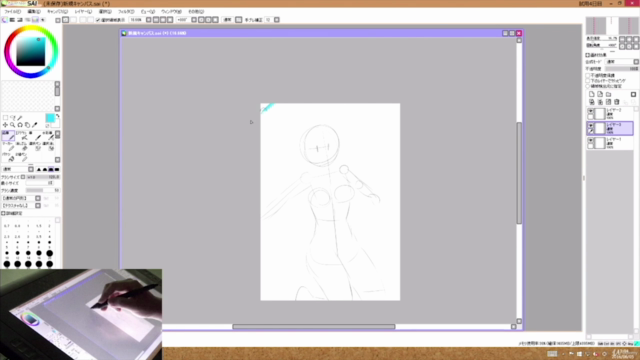Choose the pencil brush tool
This screenshot has width=640, height=360.
(x=8, y=136)
